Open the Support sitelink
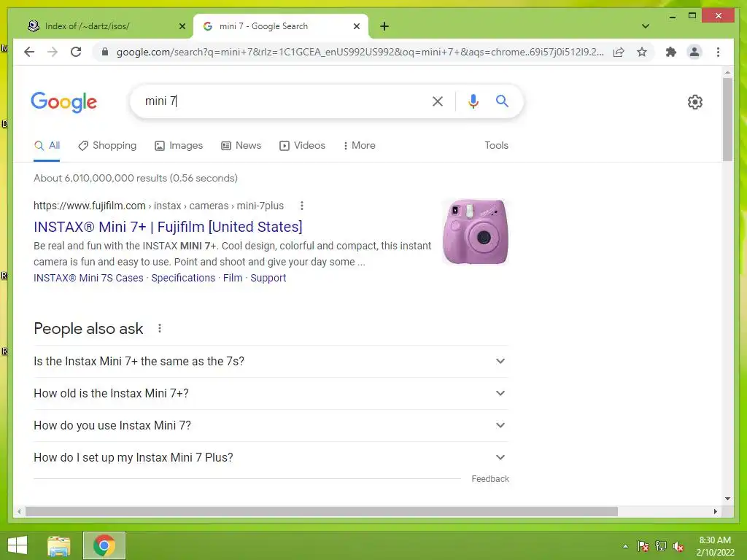The width and height of the screenshot is (747, 560). point(268,278)
